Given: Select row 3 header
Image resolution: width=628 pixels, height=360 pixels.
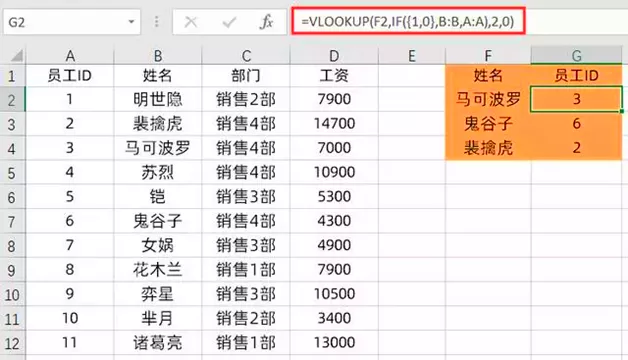Looking at the screenshot, I should click(12, 124).
